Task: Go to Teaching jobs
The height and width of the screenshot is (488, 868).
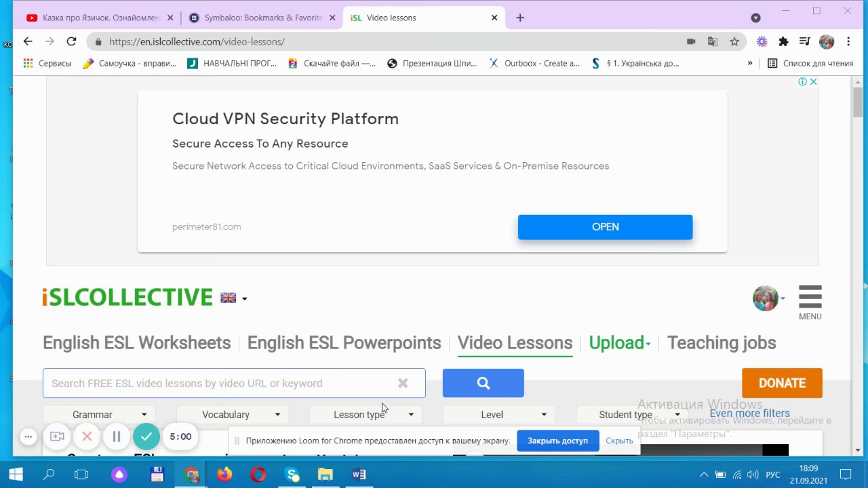Action: [x=722, y=343]
